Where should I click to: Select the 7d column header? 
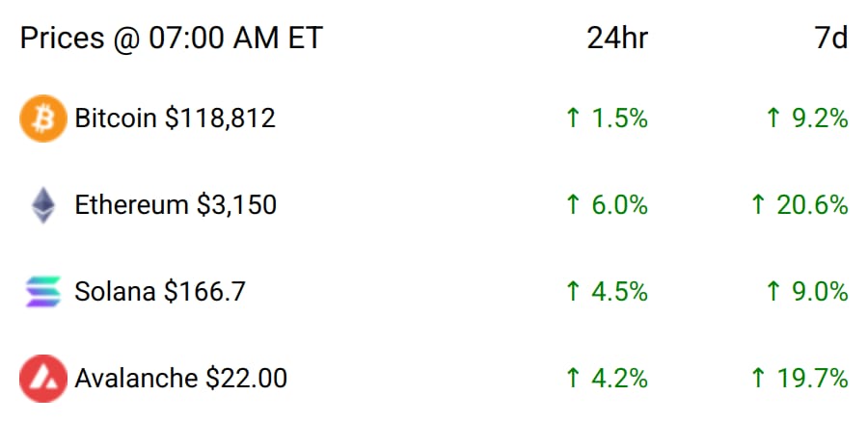tap(831, 39)
